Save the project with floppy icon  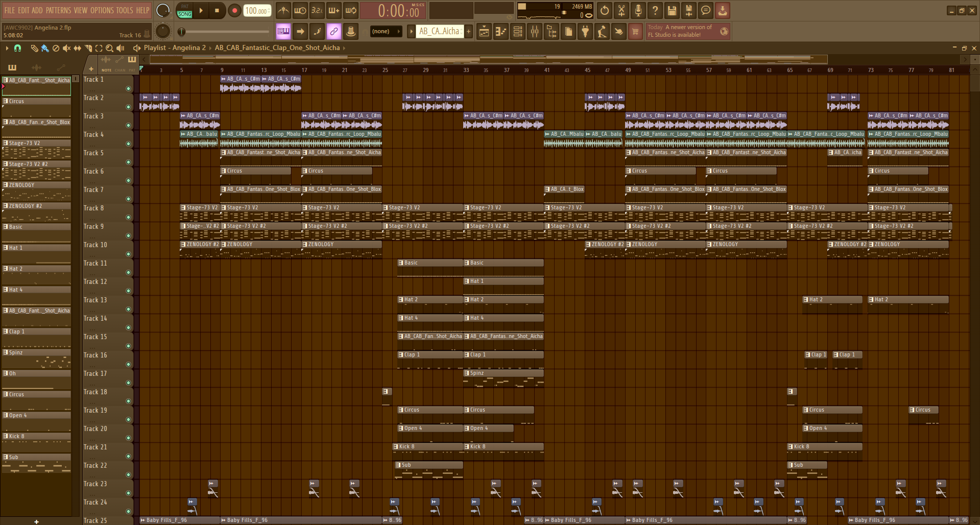click(672, 10)
